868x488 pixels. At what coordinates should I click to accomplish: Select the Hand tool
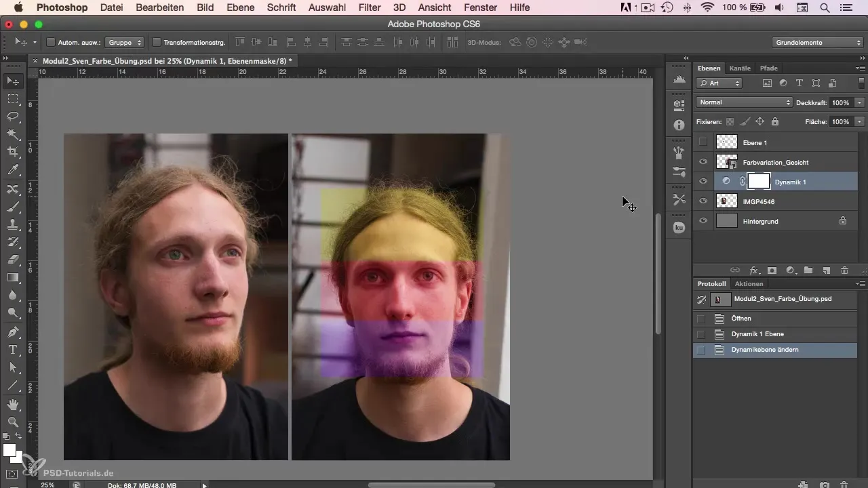pyautogui.click(x=13, y=405)
